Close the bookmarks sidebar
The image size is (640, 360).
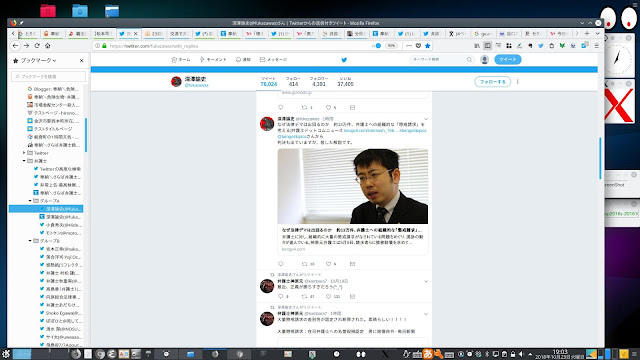tap(81, 60)
